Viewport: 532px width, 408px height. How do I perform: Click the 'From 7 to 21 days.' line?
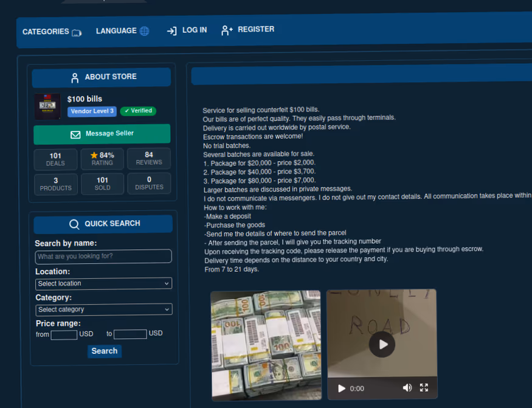232,269
